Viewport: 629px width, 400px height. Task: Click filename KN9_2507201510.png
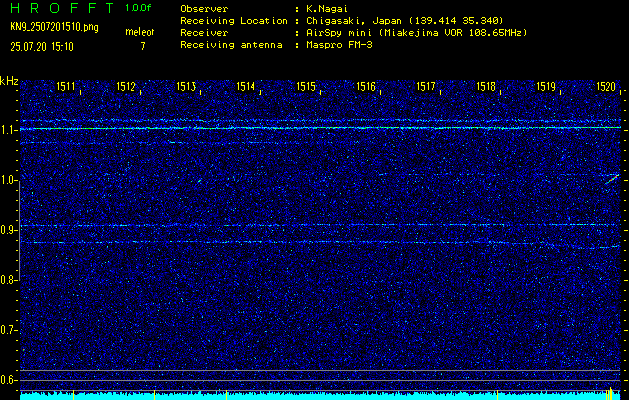tap(54, 27)
